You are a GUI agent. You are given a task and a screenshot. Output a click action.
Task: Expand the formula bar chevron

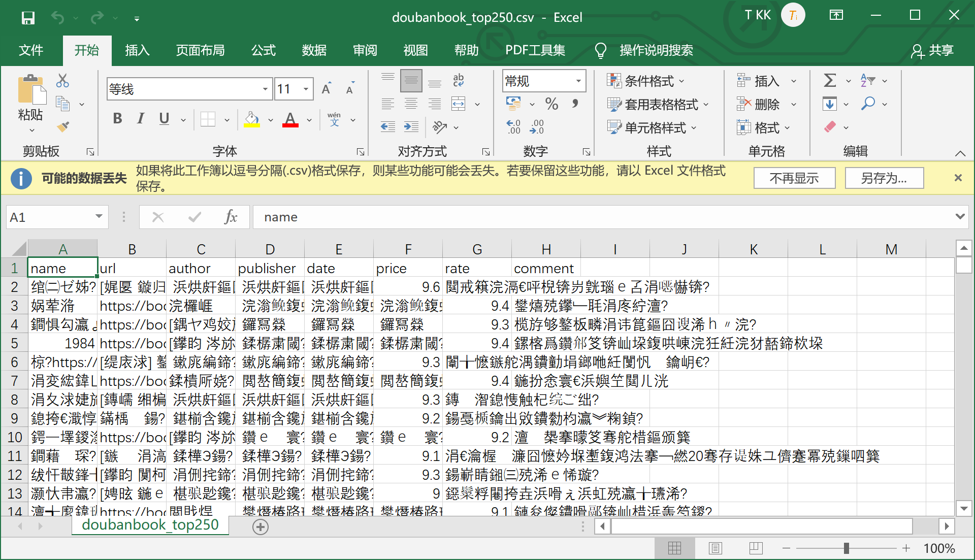pos(959,217)
